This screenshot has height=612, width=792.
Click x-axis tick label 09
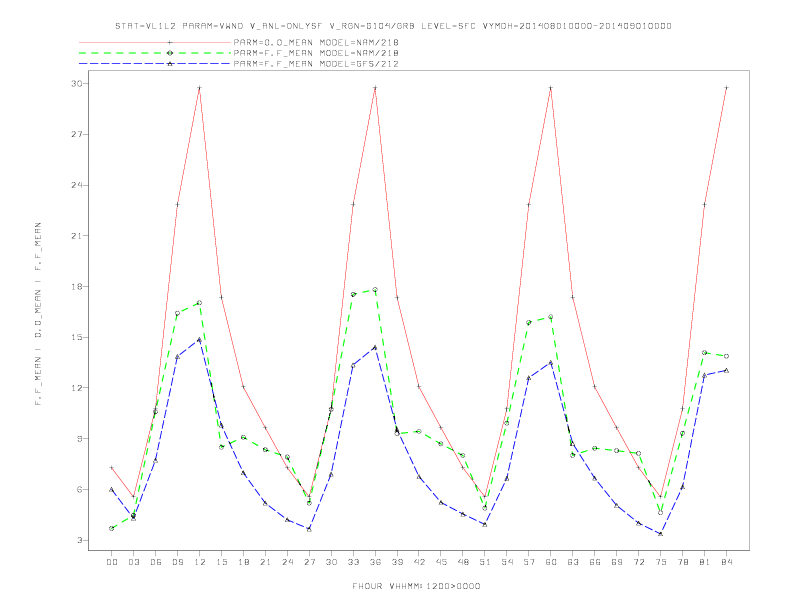click(177, 562)
